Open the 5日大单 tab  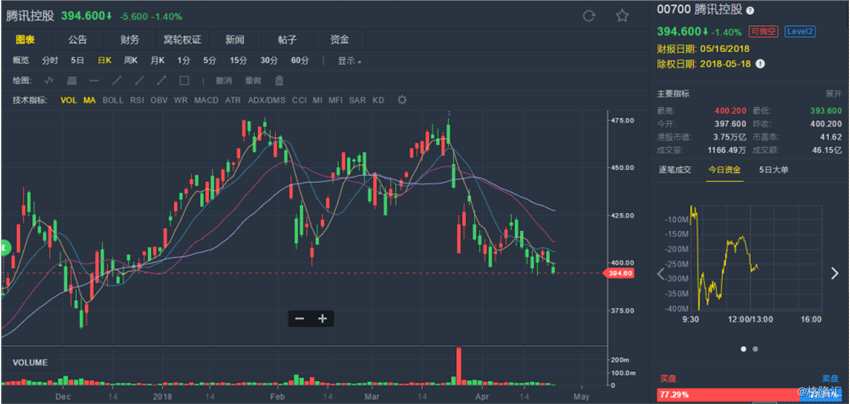tap(773, 169)
